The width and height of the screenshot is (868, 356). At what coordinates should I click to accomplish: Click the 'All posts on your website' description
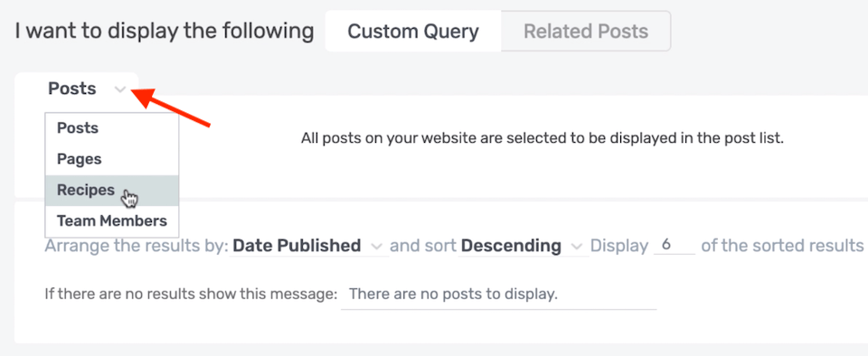542,138
